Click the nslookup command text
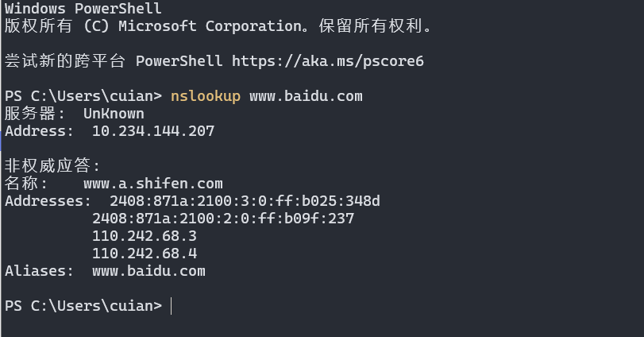Viewport: 644px width, 337px height. (206, 96)
